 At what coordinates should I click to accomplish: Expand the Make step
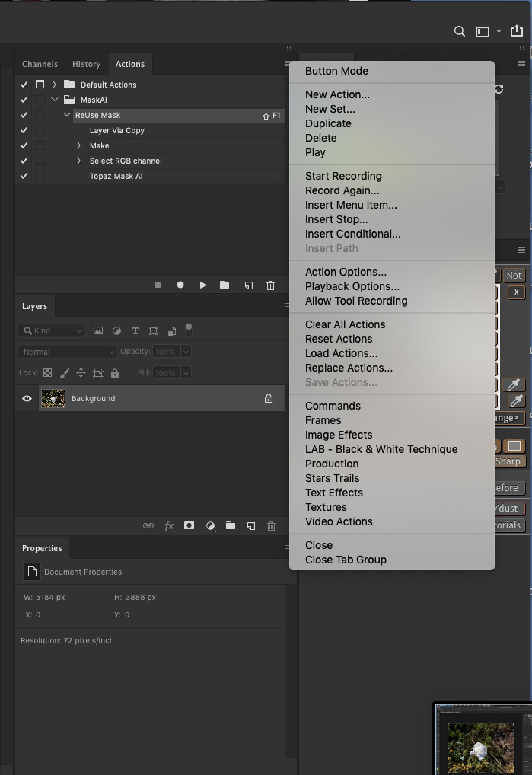(79, 145)
